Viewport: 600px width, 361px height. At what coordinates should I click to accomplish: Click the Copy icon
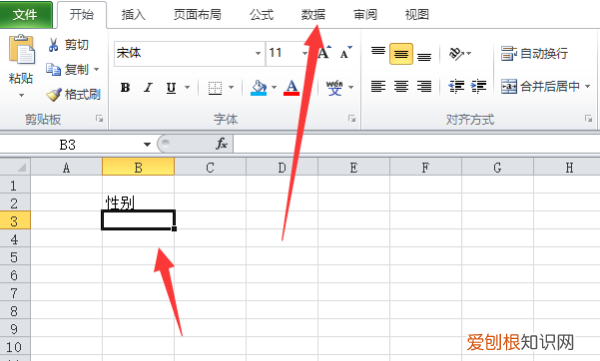pyautogui.click(x=53, y=70)
